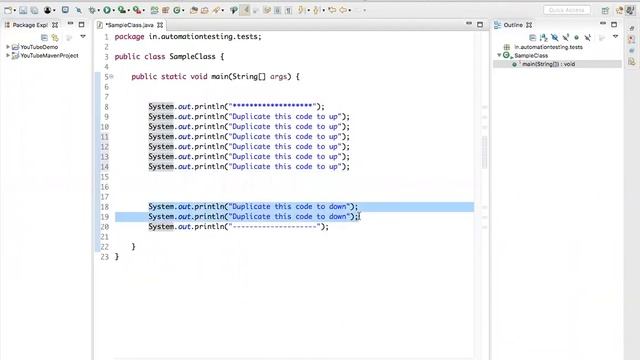Click Collapse All in Outline toolbar

point(532,38)
